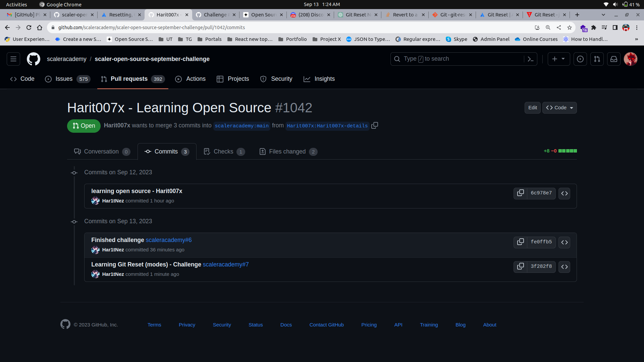This screenshot has width=644, height=362.
Task: Open the Checks tab
Action: 223,152
